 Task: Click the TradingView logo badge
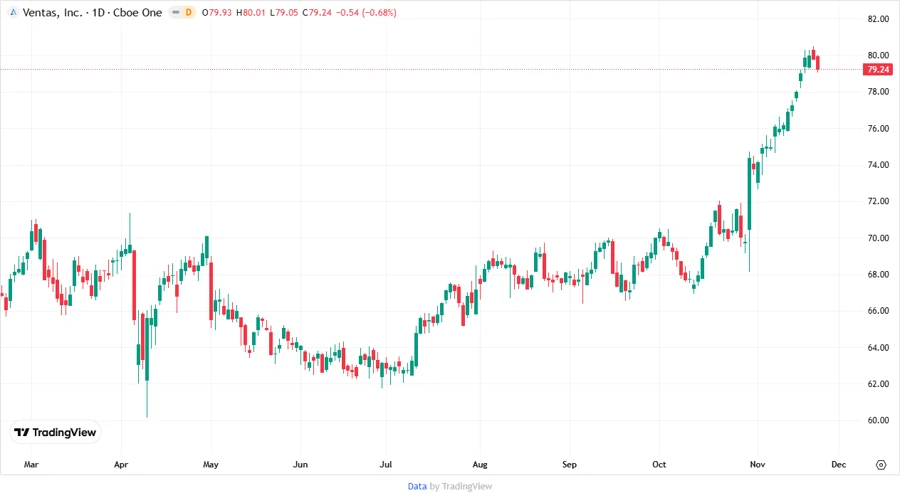pyautogui.click(x=56, y=432)
